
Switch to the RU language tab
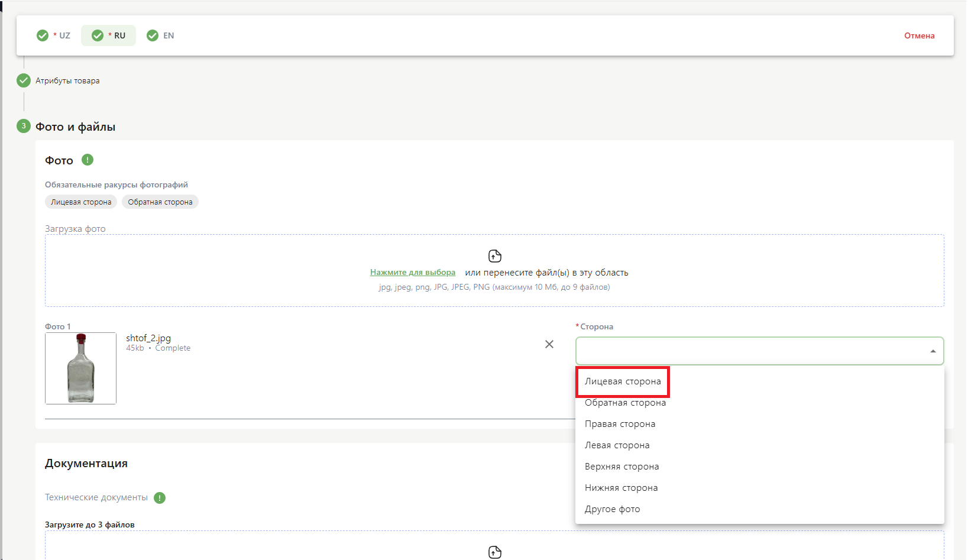[109, 35]
